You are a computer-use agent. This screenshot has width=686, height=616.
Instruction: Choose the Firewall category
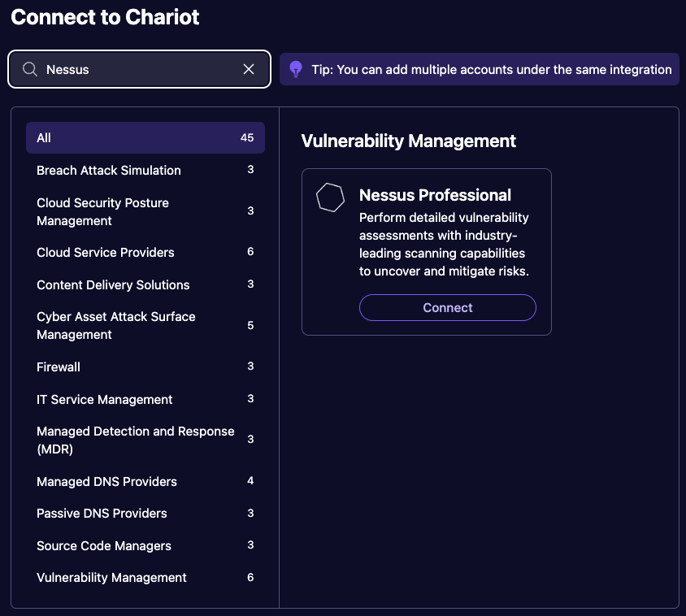145,367
